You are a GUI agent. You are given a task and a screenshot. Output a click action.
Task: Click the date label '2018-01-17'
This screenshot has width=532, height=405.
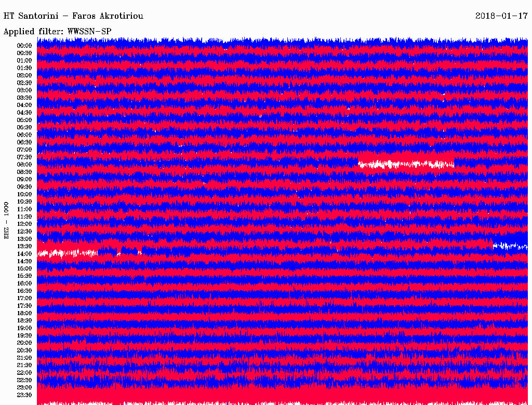(501, 16)
